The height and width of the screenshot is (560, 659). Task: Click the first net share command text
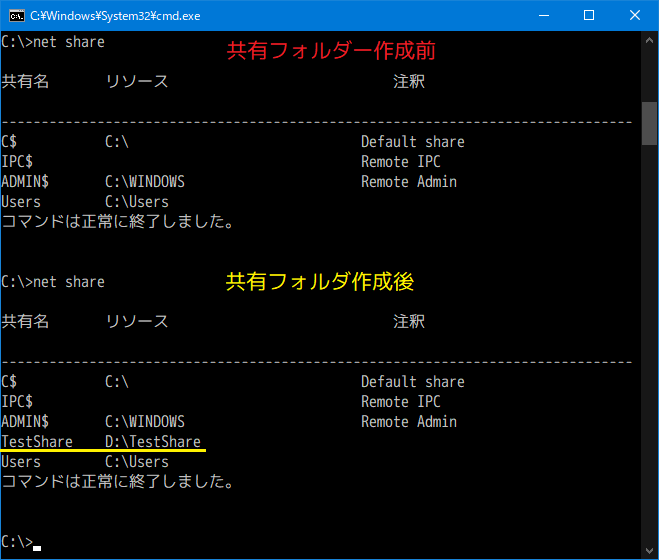[69, 42]
